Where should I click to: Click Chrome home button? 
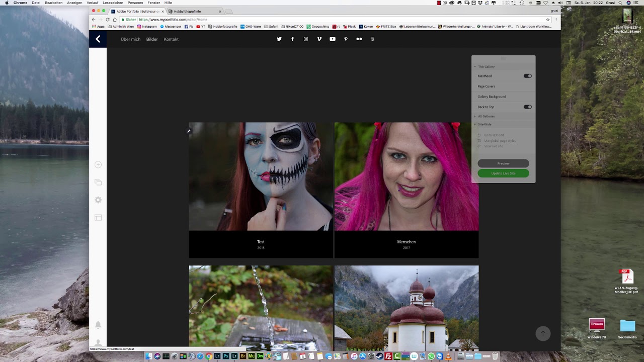115,20
